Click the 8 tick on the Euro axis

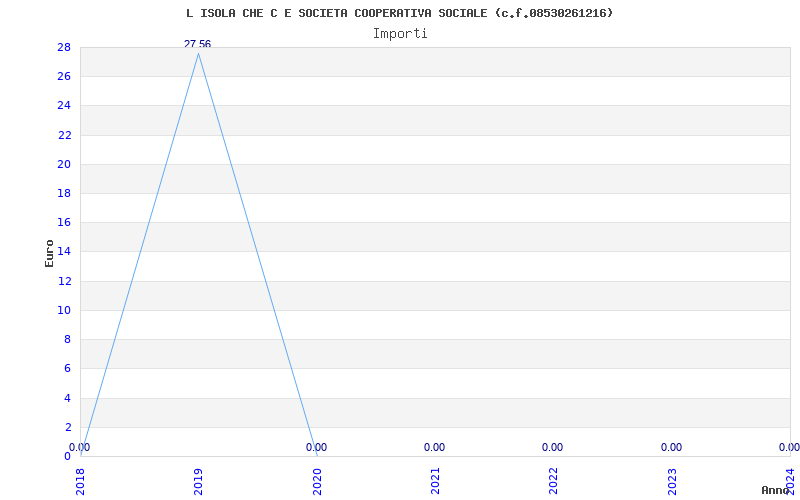coord(67,339)
